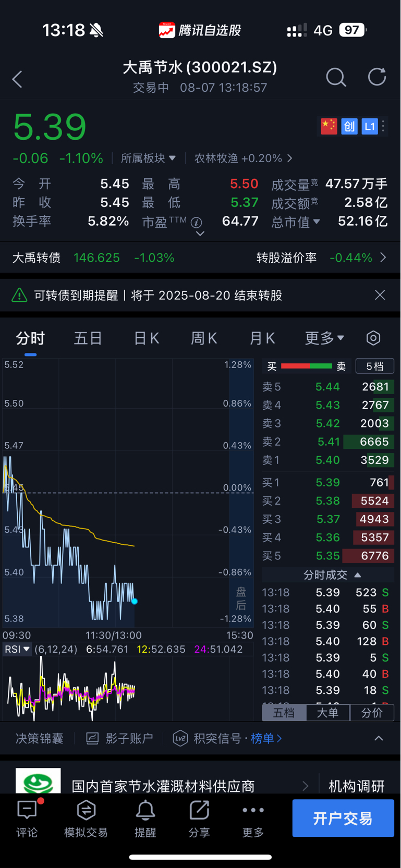Screen dimensions: 401x868
Task: Open 榜单 ranking link
Action: pos(266,738)
